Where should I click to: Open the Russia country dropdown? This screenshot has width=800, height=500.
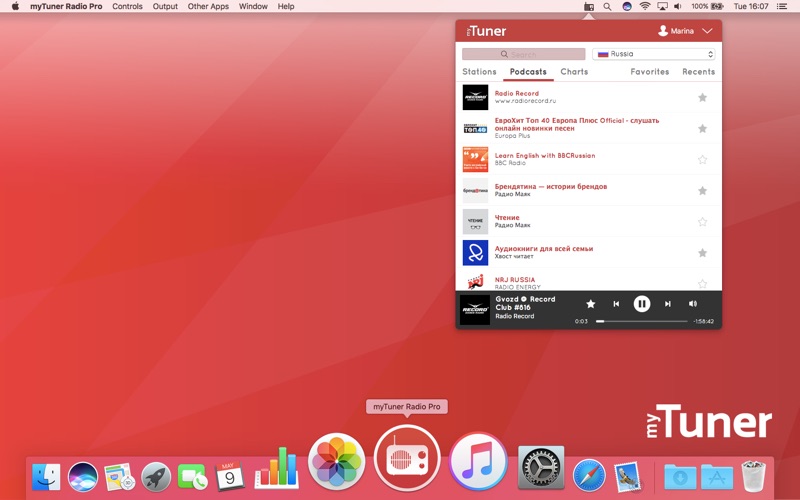pyautogui.click(x=654, y=54)
